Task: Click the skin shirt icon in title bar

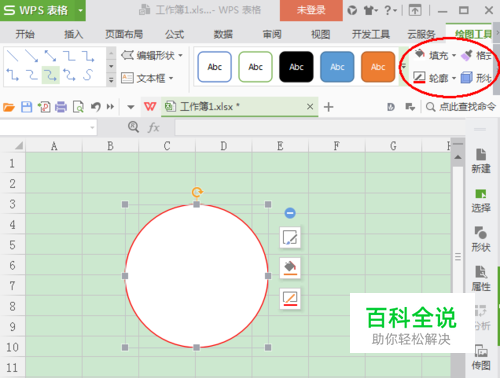Action: [370, 11]
